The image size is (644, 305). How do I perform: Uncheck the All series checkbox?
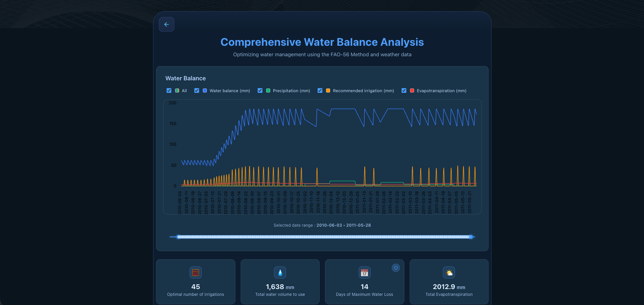(x=169, y=90)
